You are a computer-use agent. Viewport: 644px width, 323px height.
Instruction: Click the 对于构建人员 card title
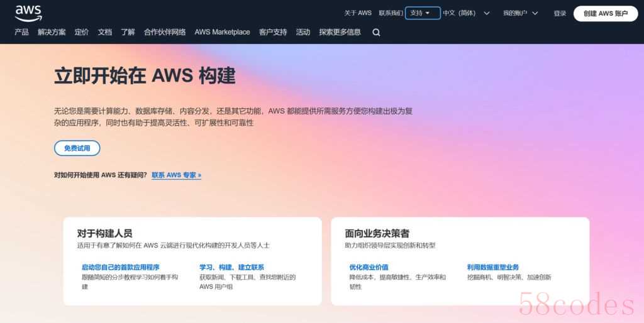click(105, 234)
